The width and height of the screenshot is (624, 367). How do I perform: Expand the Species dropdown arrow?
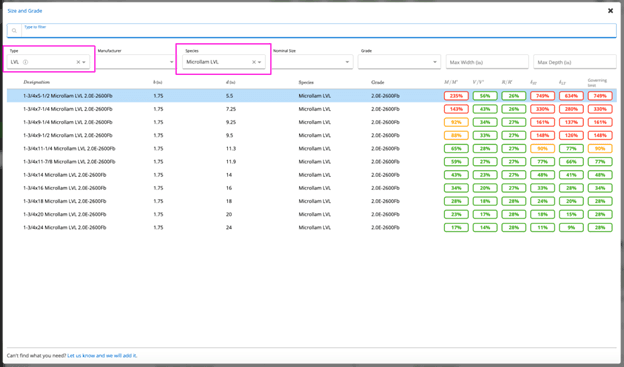pyautogui.click(x=259, y=62)
